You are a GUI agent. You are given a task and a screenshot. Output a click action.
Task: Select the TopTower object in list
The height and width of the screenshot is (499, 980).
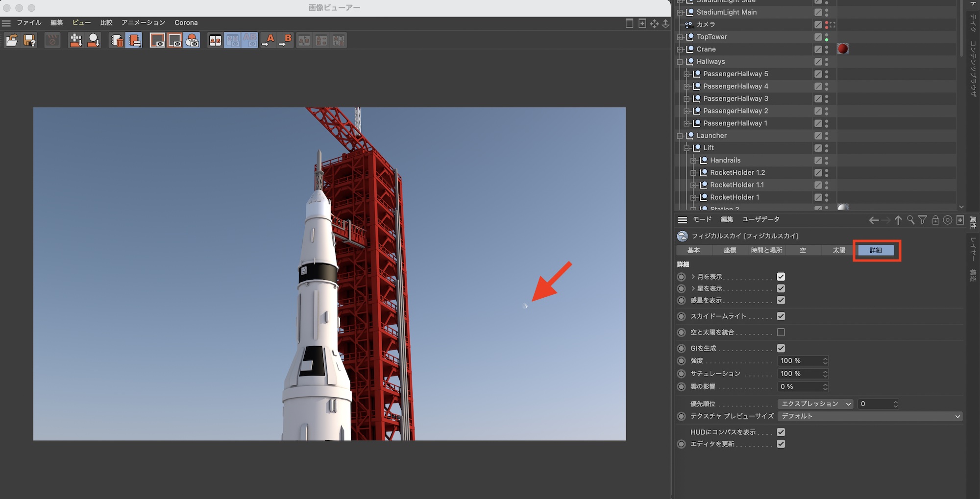click(711, 37)
